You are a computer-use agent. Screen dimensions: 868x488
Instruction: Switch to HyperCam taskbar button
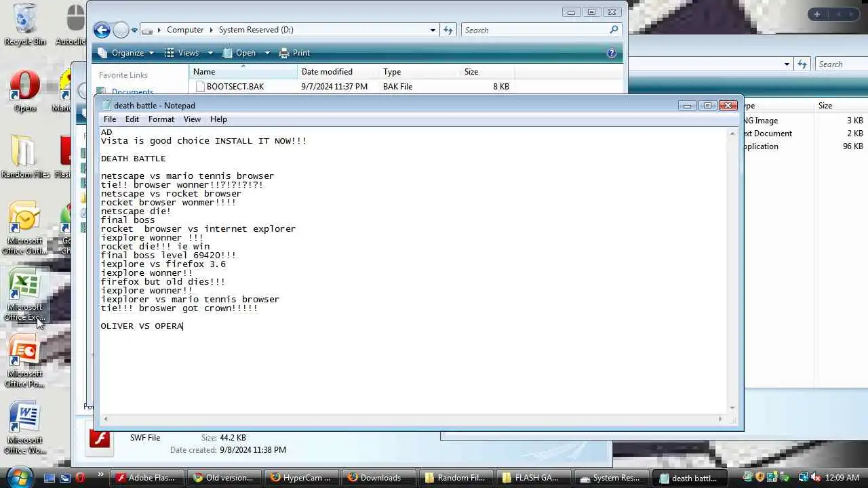pos(301,478)
